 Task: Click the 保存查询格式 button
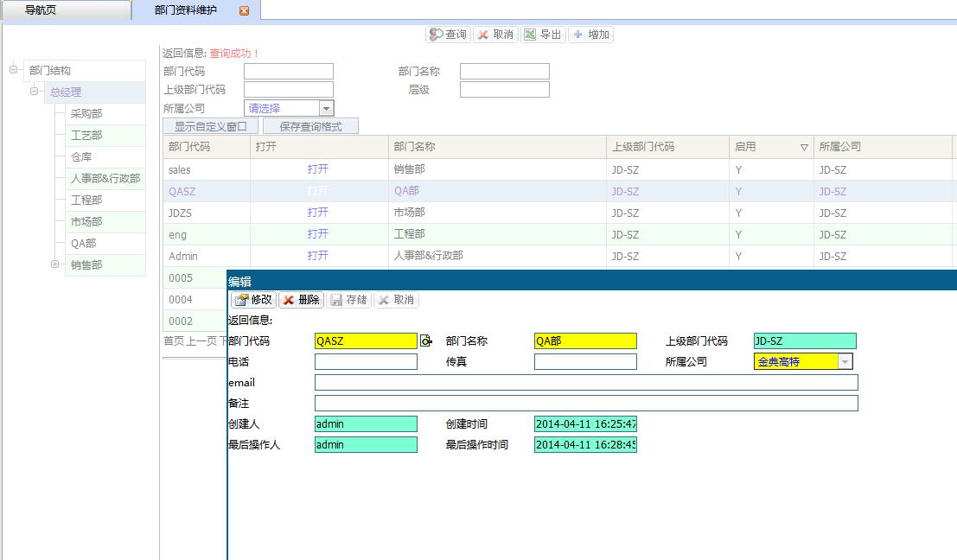[310, 126]
